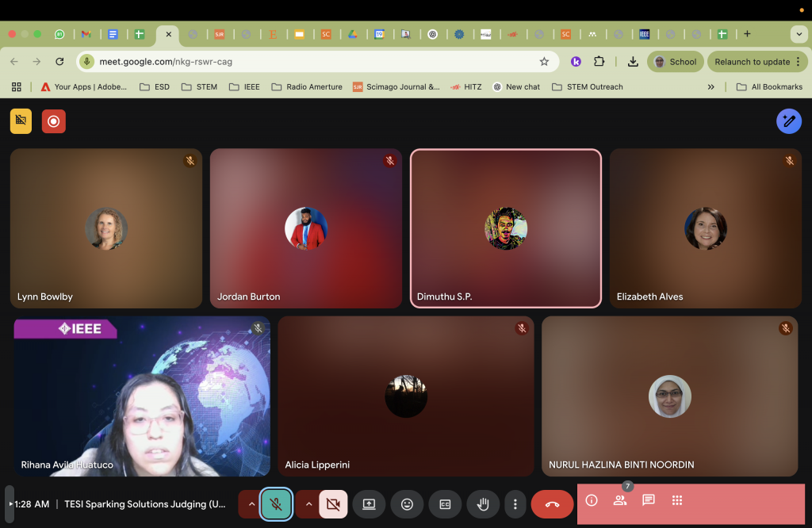The width and height of the screenshot is (812, 528).
Task: Switch to the WhatsApp tab
Action: click(59, 34)
